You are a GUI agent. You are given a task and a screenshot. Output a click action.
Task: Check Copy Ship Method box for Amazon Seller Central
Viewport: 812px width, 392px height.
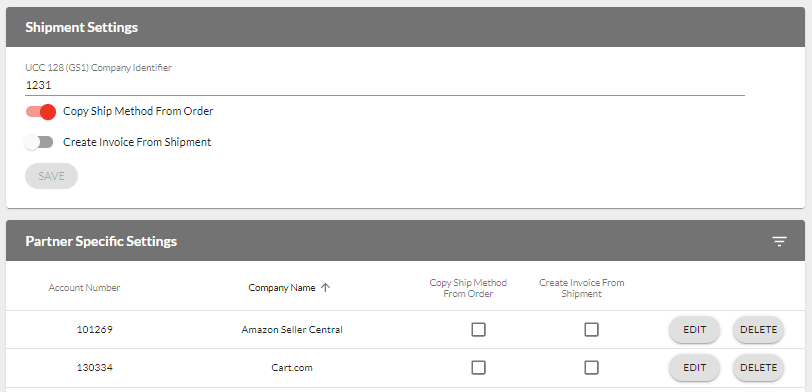coord(478,329)
